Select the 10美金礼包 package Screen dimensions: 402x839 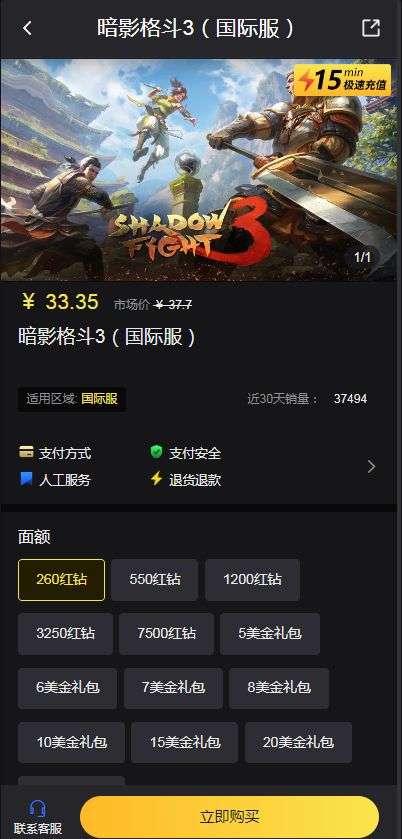point(71,742)
